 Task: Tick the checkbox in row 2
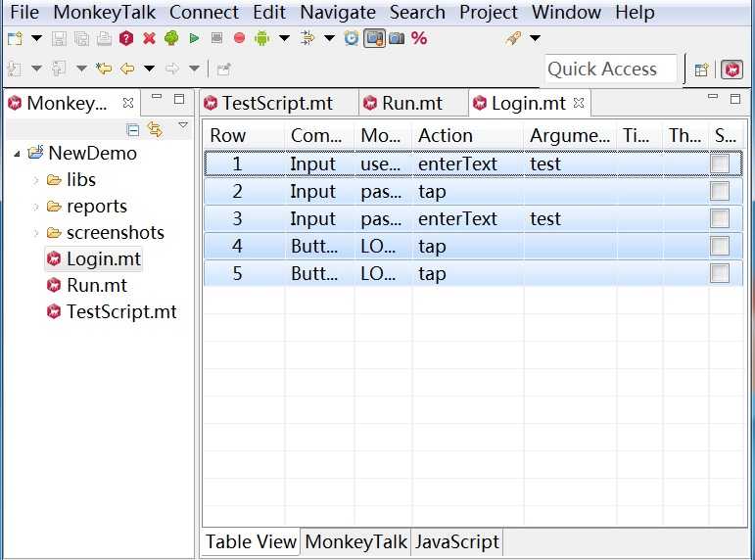click(720, 191)
